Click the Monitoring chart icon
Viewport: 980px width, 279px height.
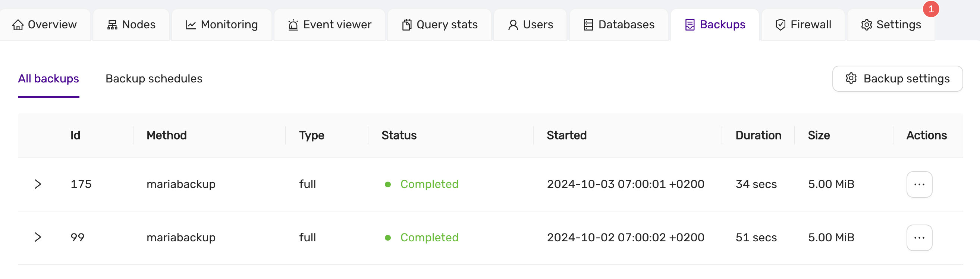coord(191,25)
